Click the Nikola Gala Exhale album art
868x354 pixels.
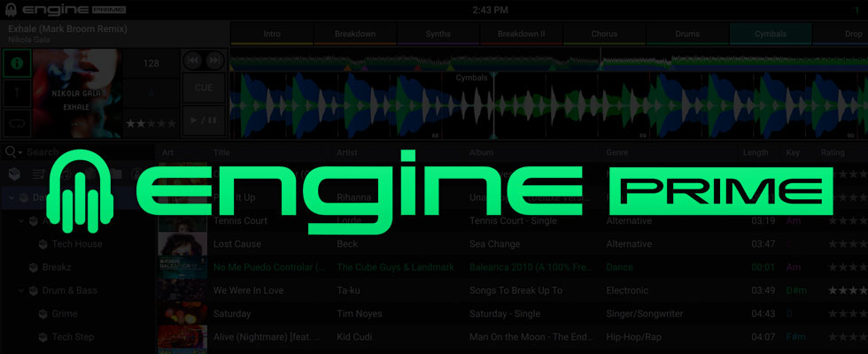78,93
